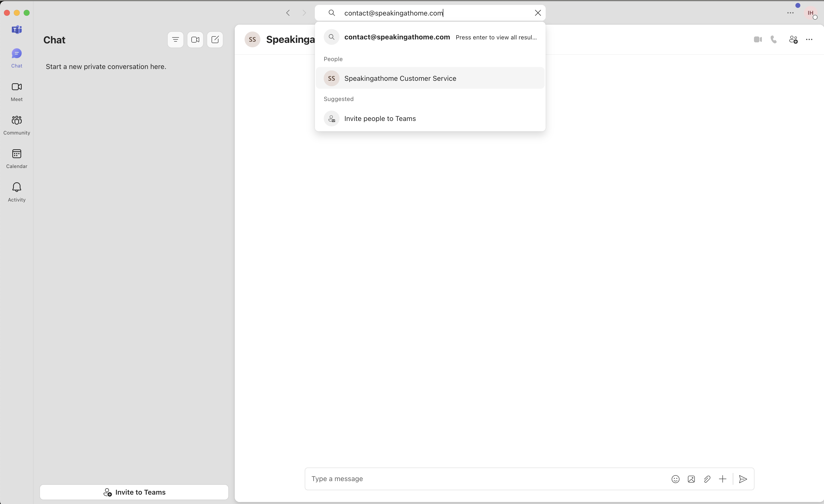Start an audio call with Speakingathome
This screenshot has height=504, width=824.
pyautogui.click(x=774, y=39)
